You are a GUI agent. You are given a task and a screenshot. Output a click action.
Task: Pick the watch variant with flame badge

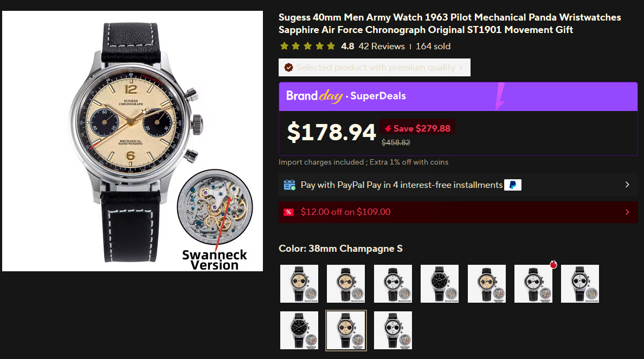(x=533, y=283)
